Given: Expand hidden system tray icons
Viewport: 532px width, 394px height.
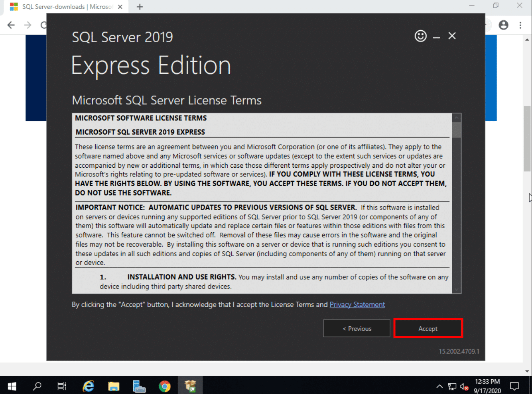Looking at the screenshot, I should [x=439, y=386].
